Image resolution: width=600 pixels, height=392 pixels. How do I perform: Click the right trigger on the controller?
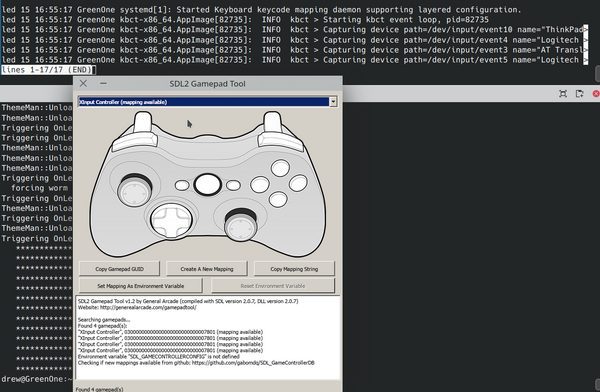click(x=272, y=122)
